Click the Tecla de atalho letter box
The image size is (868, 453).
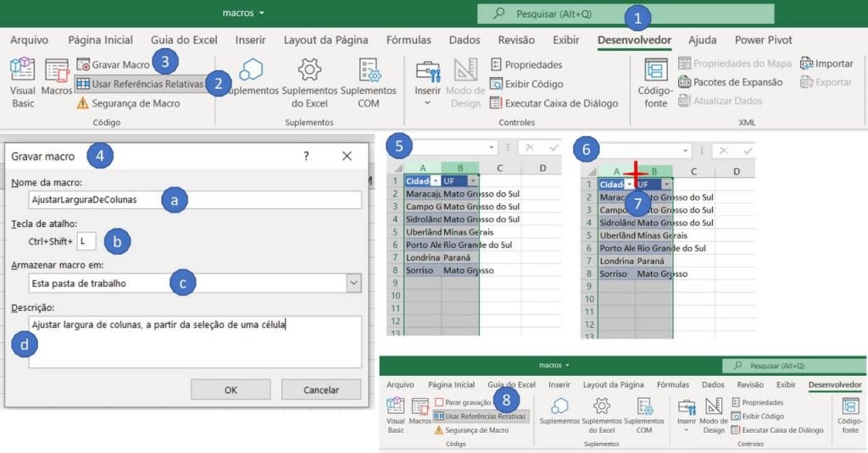tap(86, 241)
